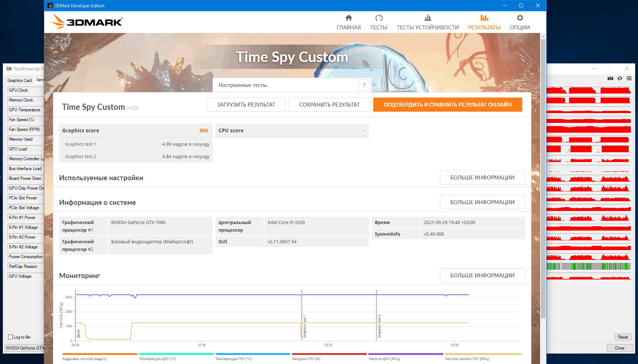This screenshot has height=364, width=638.
Task: Click the 3DMark vertical scrollbar thumb
Action: point(543,178)
